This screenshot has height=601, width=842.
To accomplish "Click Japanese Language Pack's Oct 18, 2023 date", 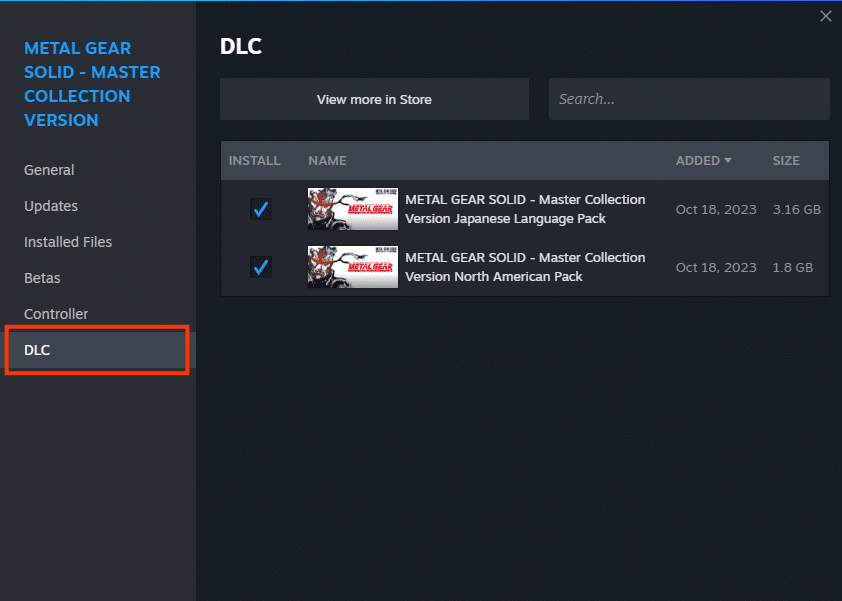I will [716, 209].
